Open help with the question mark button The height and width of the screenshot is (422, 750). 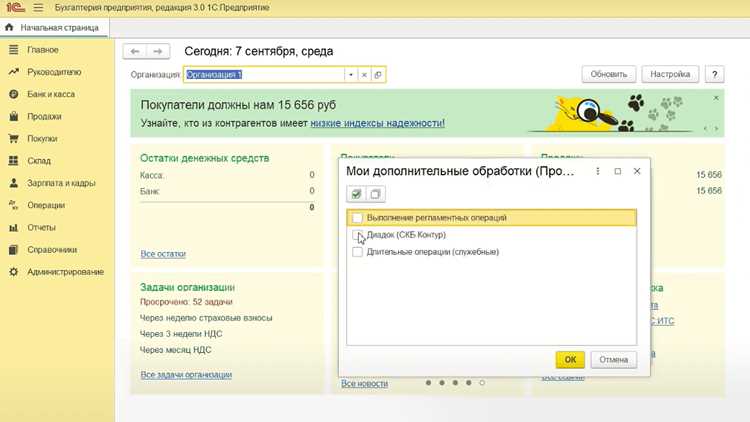[x=715, y=74]
